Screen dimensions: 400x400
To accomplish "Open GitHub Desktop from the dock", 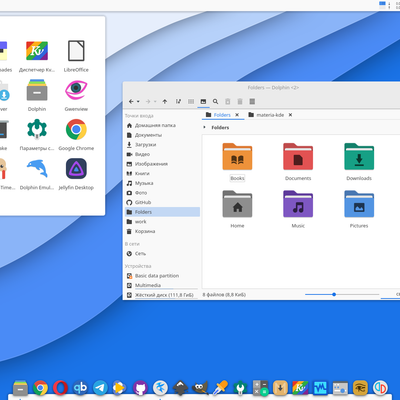I will (140, 388).
